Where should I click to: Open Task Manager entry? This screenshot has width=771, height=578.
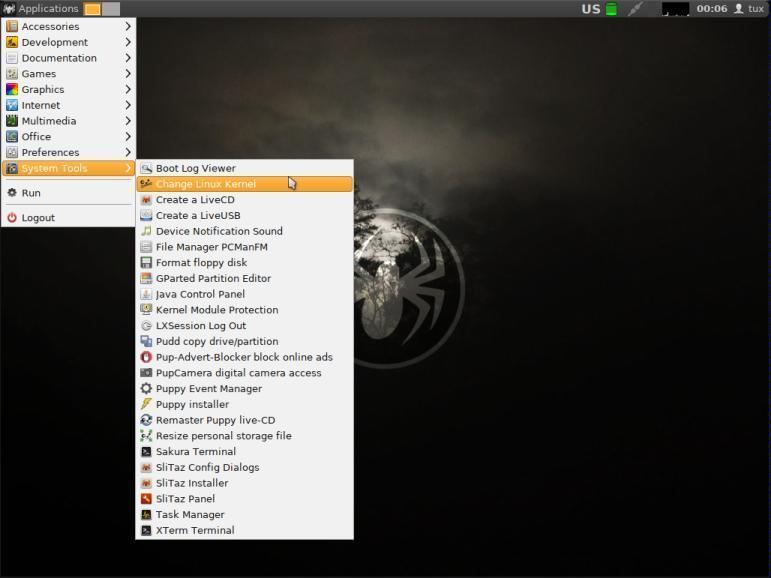click(245, 515)
